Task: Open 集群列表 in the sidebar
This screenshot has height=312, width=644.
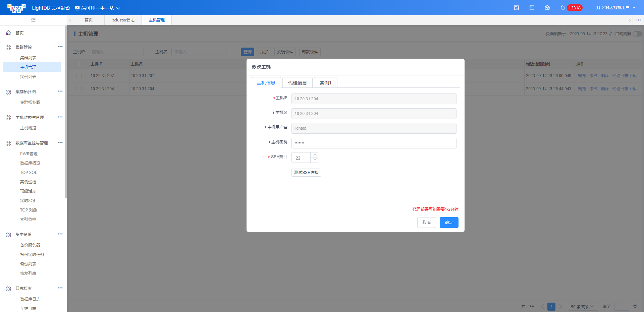Action: click(x=28, y=58)
